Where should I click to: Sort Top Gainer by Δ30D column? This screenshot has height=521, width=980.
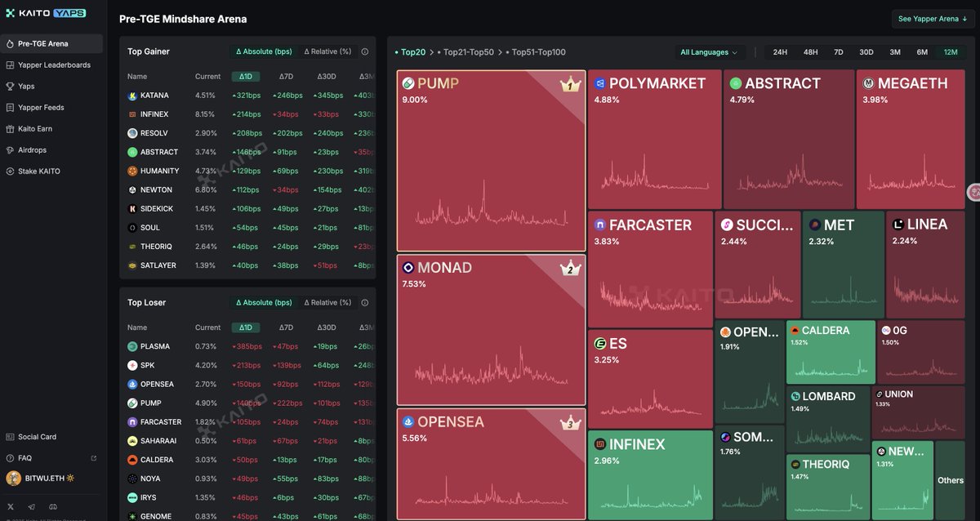pos(327,77)
